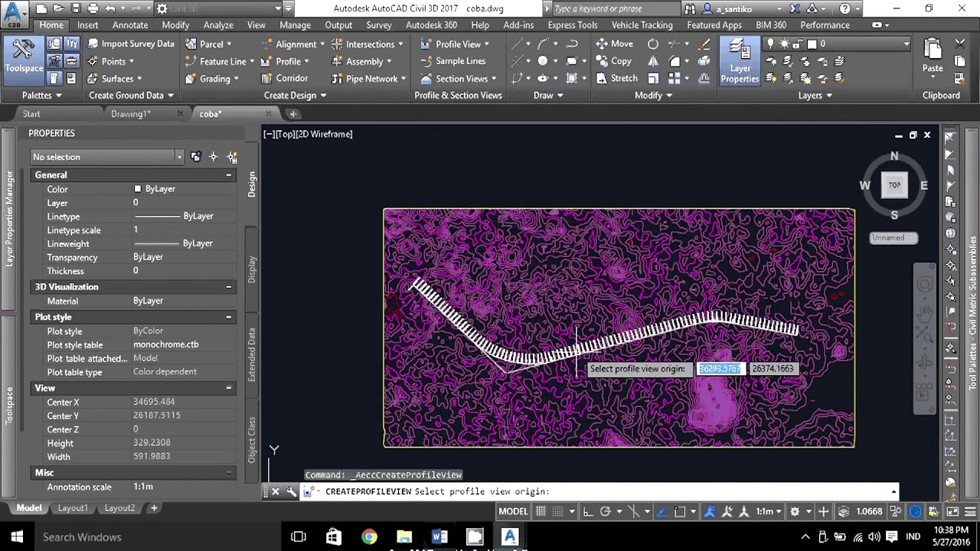Image resolution: width=980 pixels, height=551 pixels.
Task: Toggle polar tracking in status bar
Action: (605, 511)
